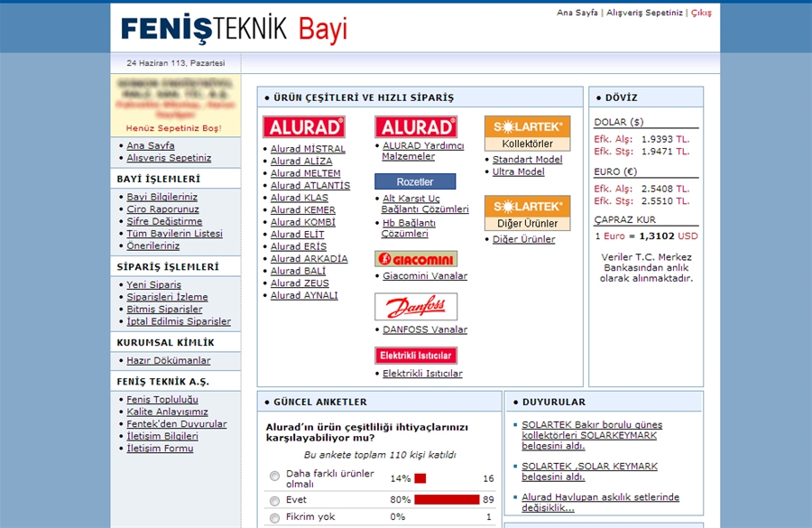Open Elektrikli Isıtıcılar text link
Screen dimensions: 812x528
(x=422, y=374)
